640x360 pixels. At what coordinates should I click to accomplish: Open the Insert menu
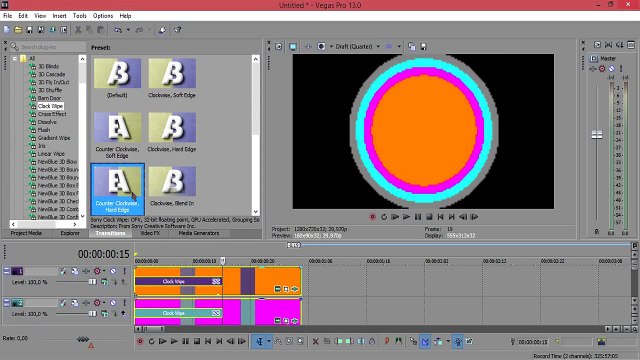point(59,16)
